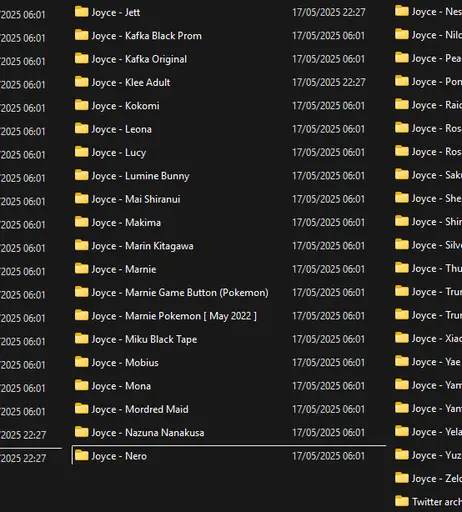The image size is (462, 512).
Task: Click folder icon for Joyce - Lucy
Action: pyautogui.click(x=81, y=152)
